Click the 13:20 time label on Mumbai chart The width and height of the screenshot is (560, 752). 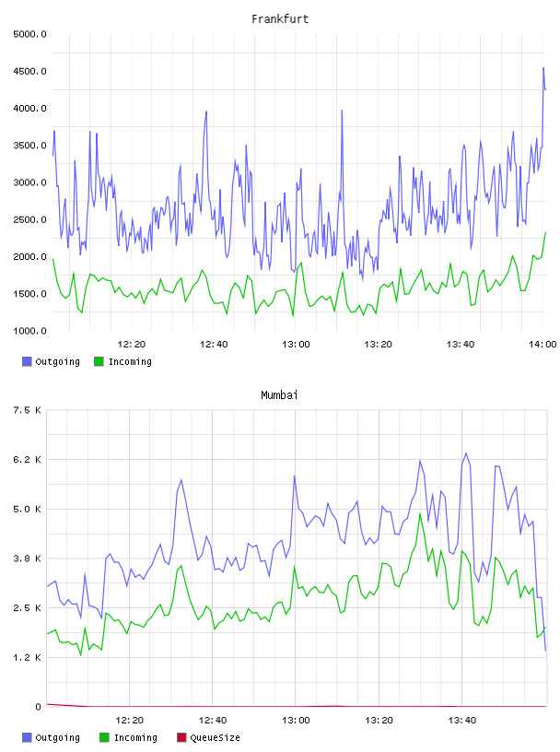coord(379,721)
